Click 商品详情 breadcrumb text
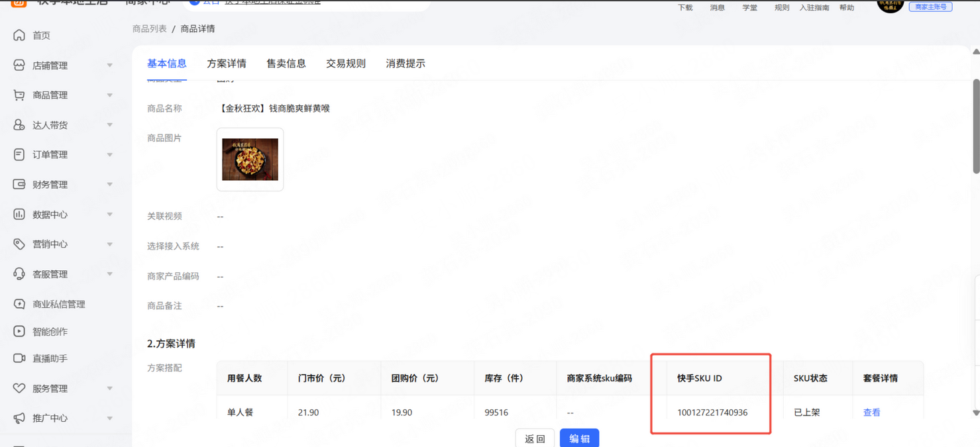The image size is (980, 447). (197, 28)
